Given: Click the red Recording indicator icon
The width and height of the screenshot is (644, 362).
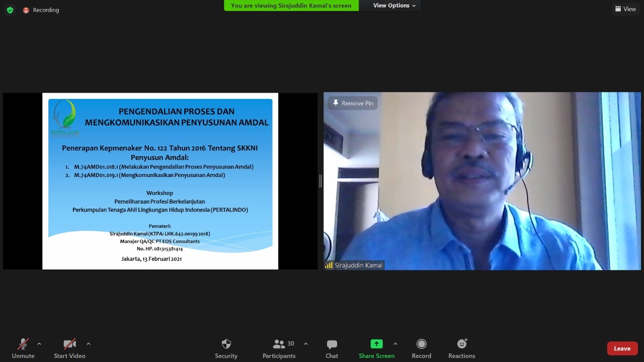Looking at the screenshot, I should click(26, 10).
